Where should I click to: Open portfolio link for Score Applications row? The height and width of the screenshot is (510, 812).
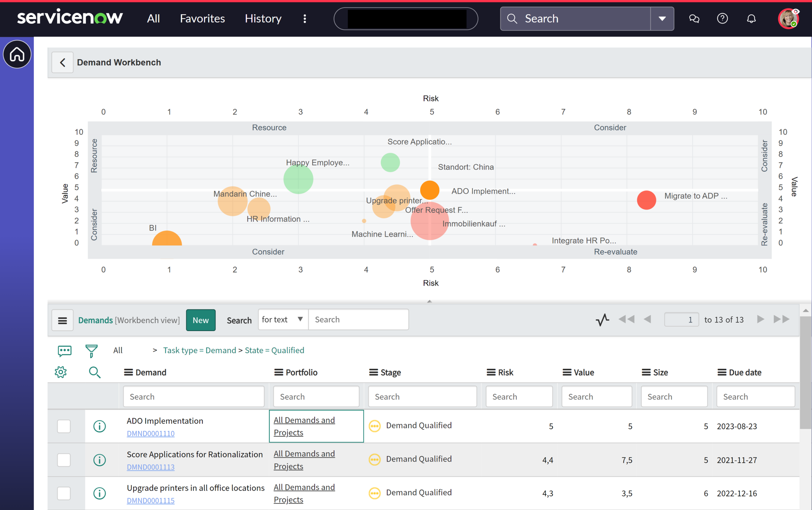304,460
